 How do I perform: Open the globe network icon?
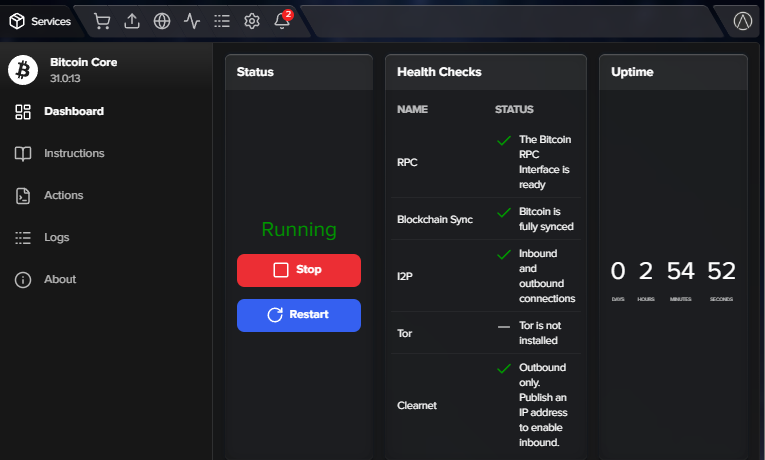(162, 21)
